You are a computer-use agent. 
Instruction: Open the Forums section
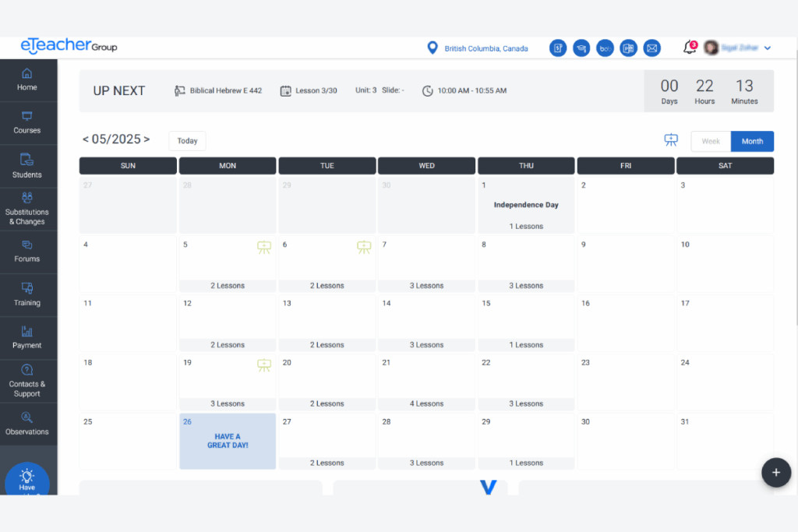(x=27, y=252)
